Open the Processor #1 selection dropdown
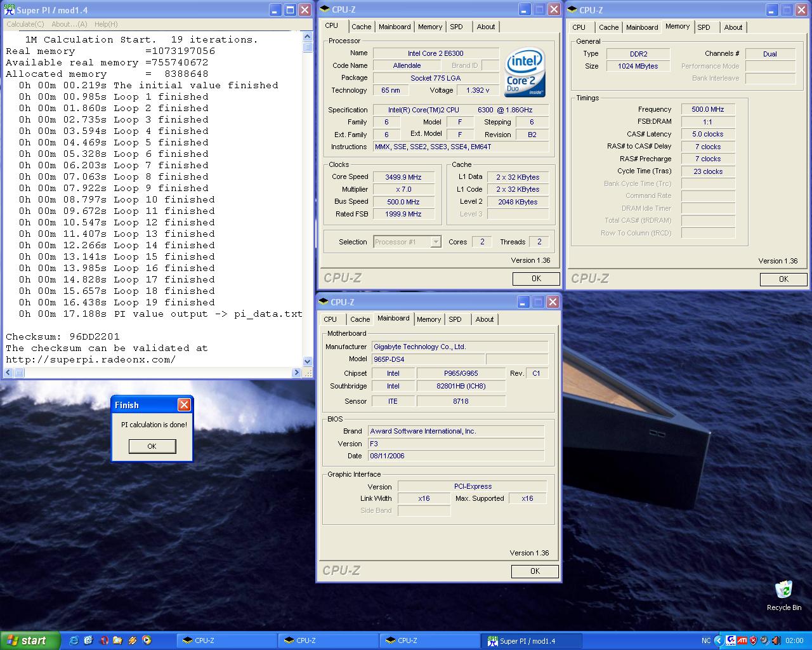Image resolution: width=812 pixels, height=650 pixels. 435,242
